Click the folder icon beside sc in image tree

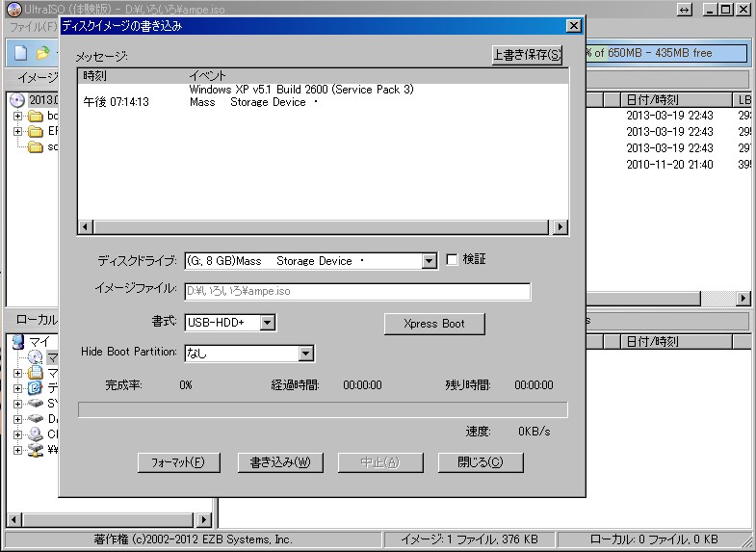(x=36, y=146)
